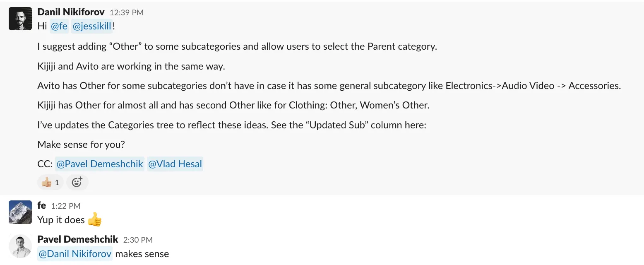Click the "Kijiji and Avito" message line
Image resolution: width=644 pixels, height=265 pixels.
pyautogui.click(x=131, y=66)
